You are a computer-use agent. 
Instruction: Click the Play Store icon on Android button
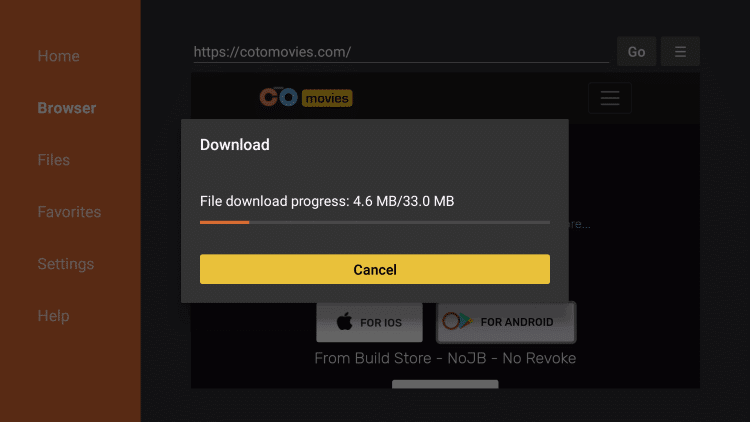point(457,321)
